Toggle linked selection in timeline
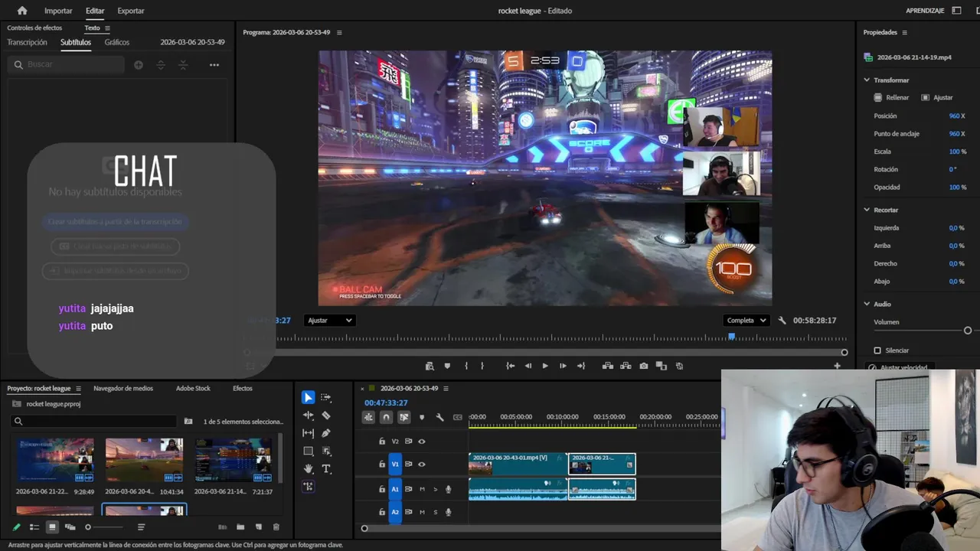Image resolution: width=980 pixels, height=551 pixels. pyautogui.click(x=403, y=417)
